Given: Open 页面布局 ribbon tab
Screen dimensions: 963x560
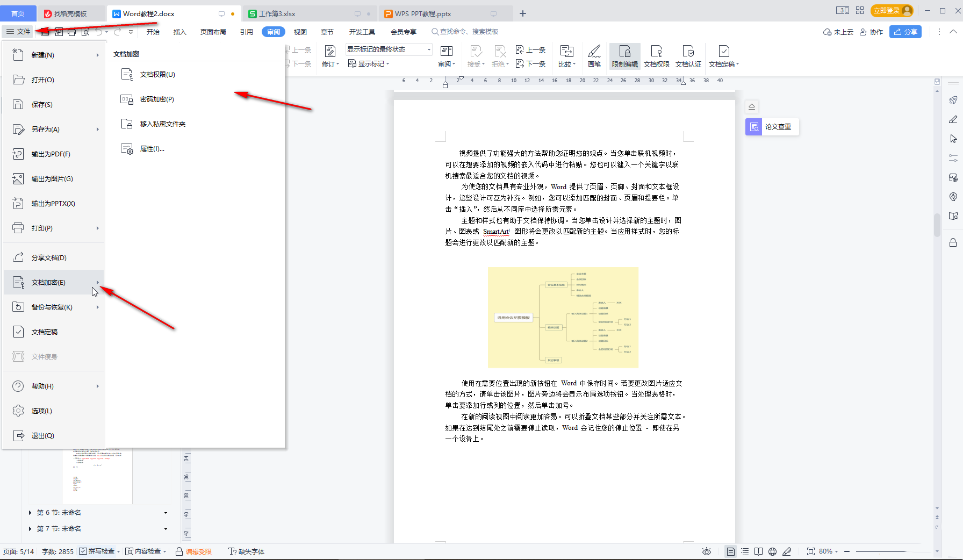Looking at the screenshot, I should pyautogui.click(x=213, y=32).
